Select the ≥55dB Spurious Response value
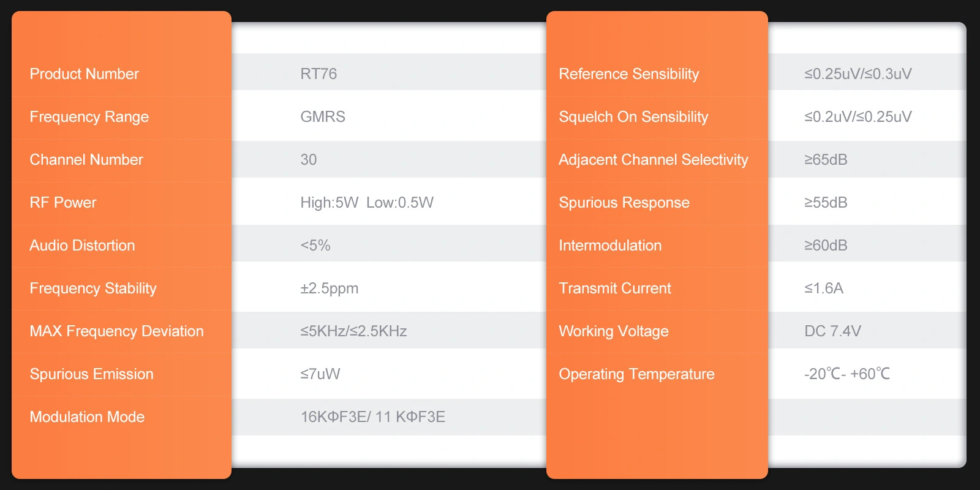980x490 pixels. [x=826, y=203]
